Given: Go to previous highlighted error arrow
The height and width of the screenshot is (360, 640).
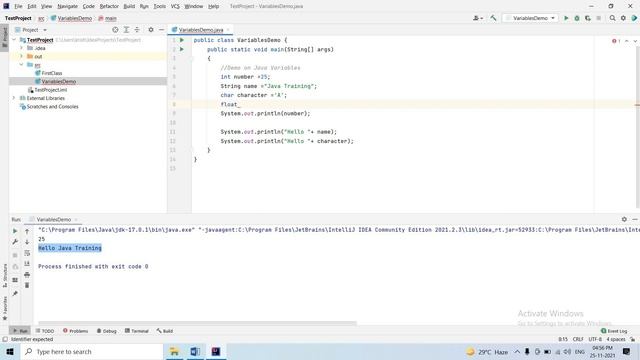Looking at the screenshot, I should click(627, 41).
